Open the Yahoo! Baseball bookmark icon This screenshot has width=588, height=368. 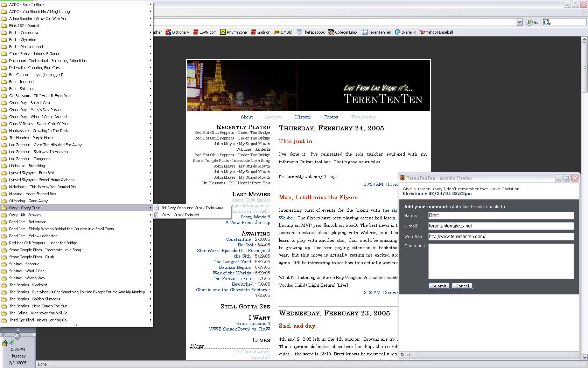pyautogui.click(x=422, y=32)
